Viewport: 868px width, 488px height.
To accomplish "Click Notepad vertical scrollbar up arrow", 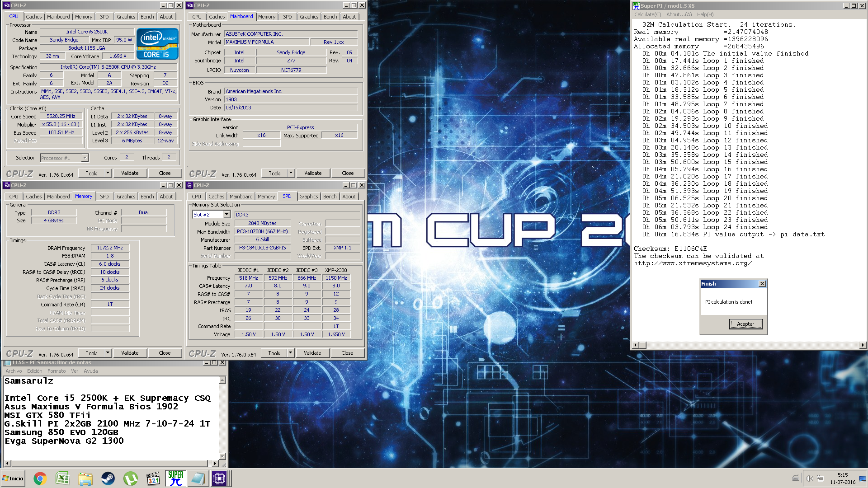I will [222, 380].
